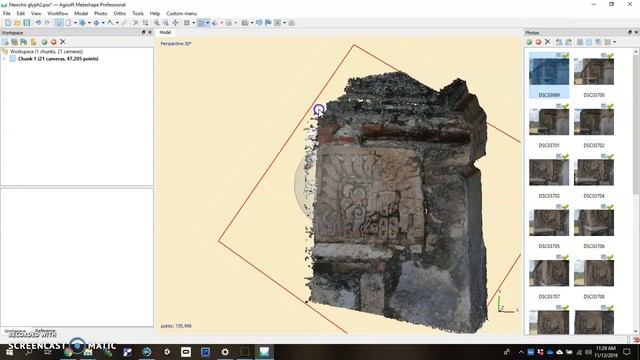Remove cameras with the Photos X icon
The image size is (640, 360).
pos(547,42)
